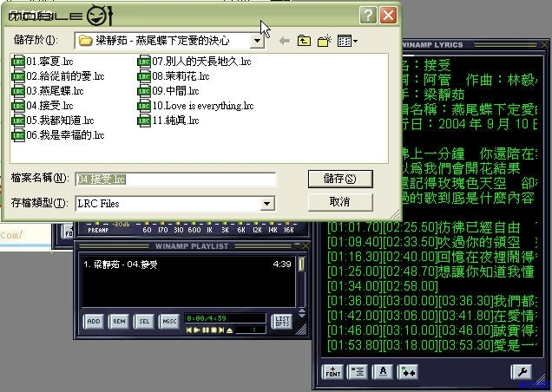Close the save dialog with the red X
The image size is (552, 392).
388,16
